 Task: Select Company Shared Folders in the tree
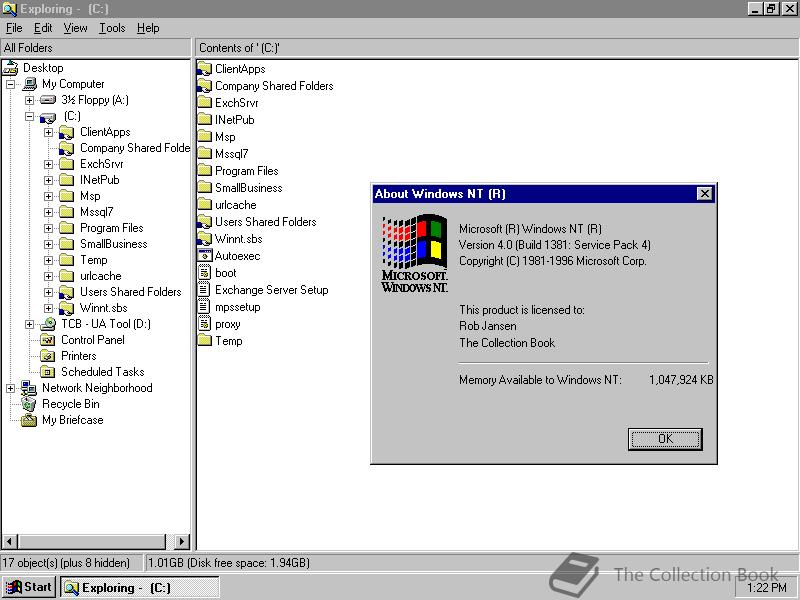click(x=135, y=148)
